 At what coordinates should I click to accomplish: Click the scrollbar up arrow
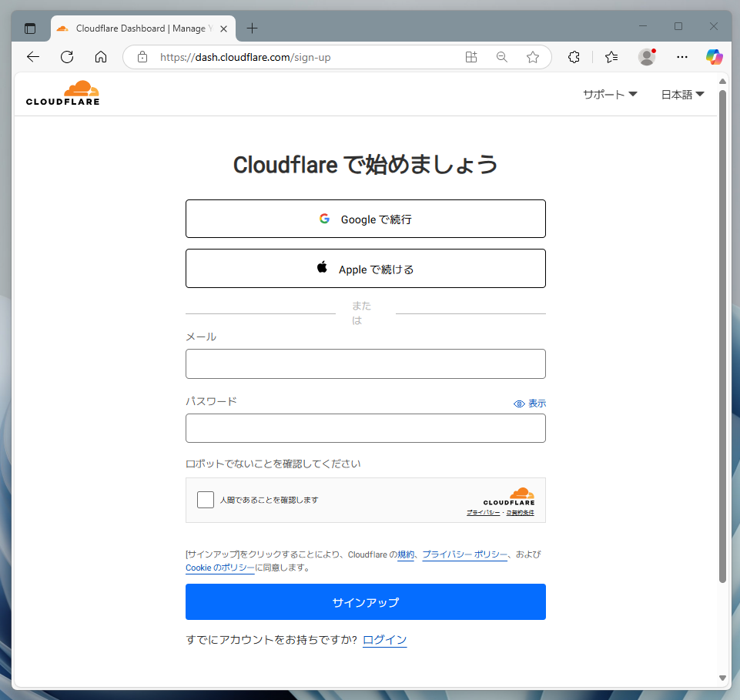722,81
